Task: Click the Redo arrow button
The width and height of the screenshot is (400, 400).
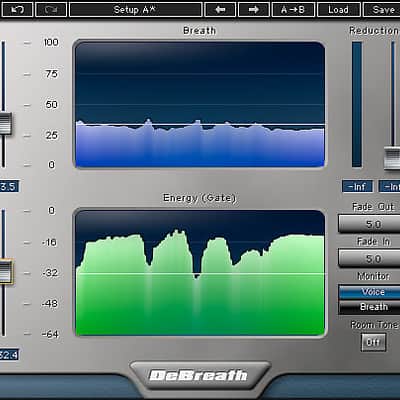Action: tap(51, 9)
